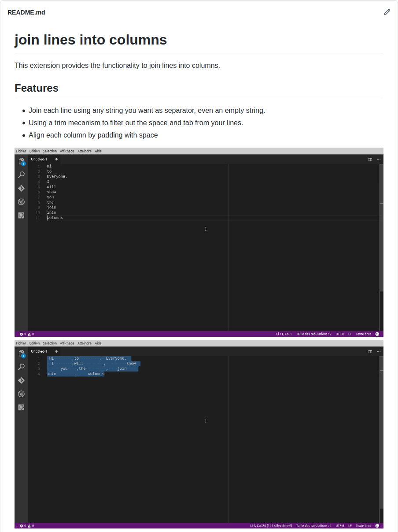This screenshot has width=398, height=532.
Task: Toggle the warning indicator in purple status bar
Action: 29,334
